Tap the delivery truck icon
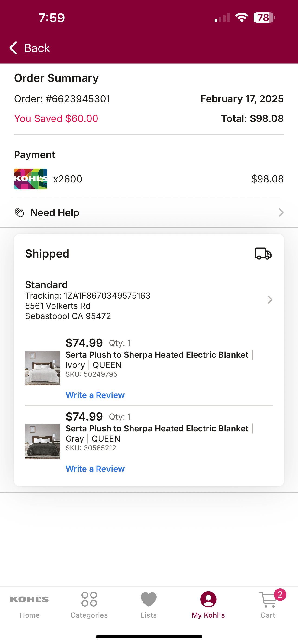Viewport: 298px width, 644px height. 263,254
